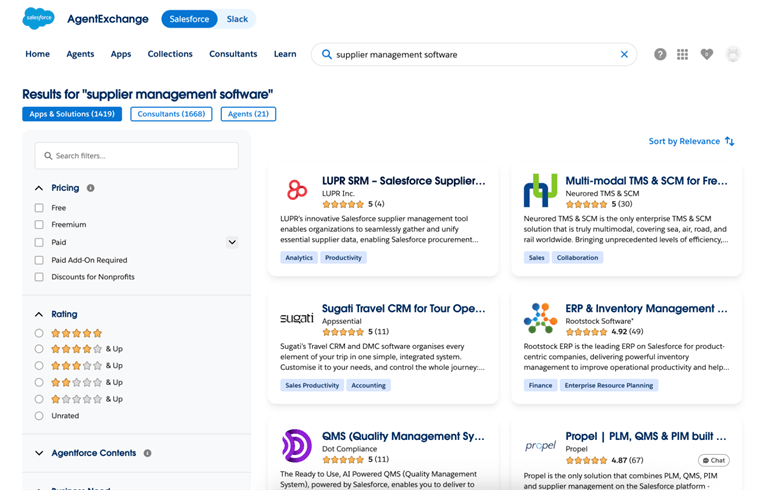Open the app launcher grid icon
This screenshot has width=768, height=490.
[682, 54]
